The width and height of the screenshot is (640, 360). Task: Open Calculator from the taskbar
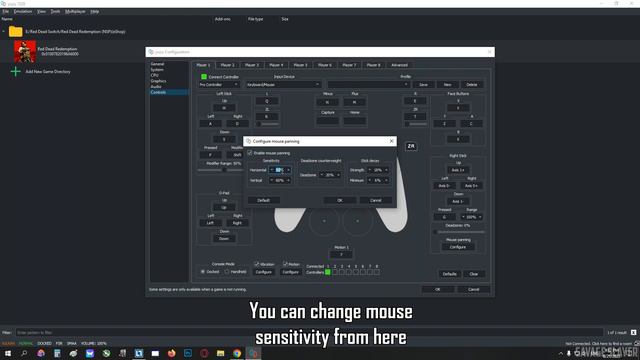[x=57, y=353]
